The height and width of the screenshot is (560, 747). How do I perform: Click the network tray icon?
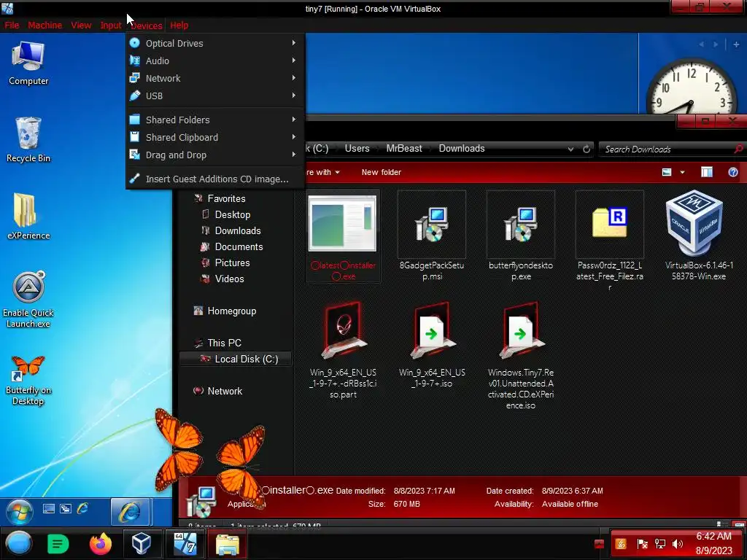659,544
